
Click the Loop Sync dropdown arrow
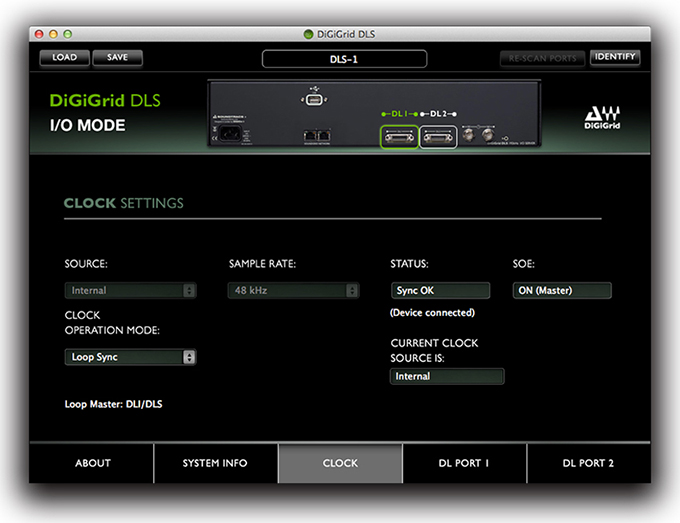tap(189, 357)
